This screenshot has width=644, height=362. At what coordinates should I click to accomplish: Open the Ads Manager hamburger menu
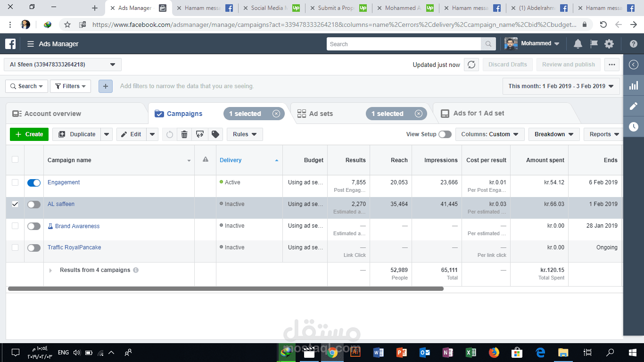(x=31, y=44)
